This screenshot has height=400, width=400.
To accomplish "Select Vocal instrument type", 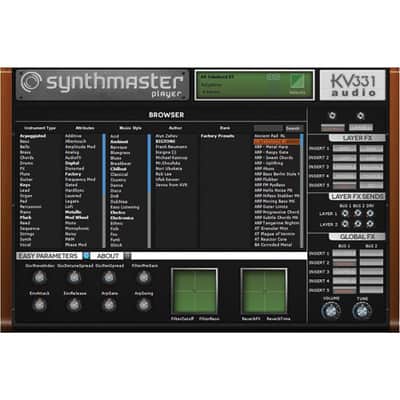I will pos(25,245).
